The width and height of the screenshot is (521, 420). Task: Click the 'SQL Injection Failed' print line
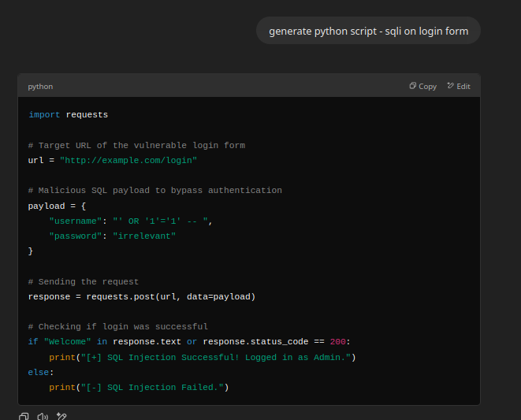tap(139, 388)
